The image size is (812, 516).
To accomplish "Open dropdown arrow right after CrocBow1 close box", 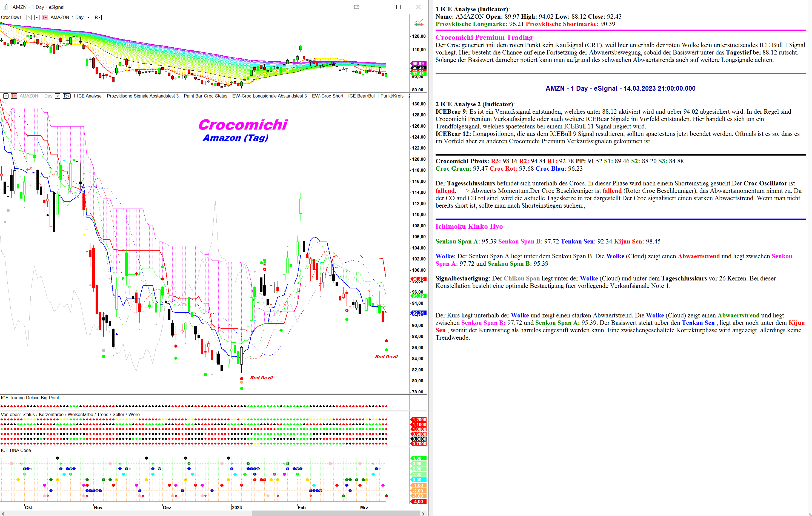I will (37, 17).
